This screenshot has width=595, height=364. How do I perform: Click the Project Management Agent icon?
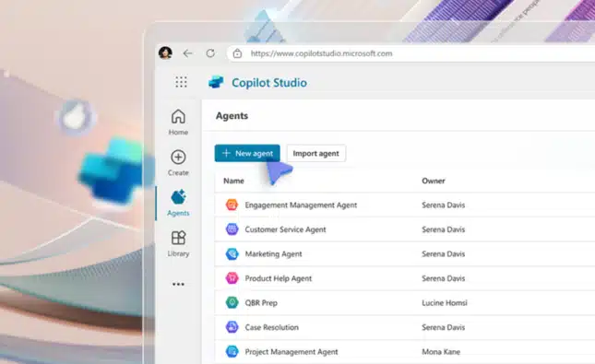tap(232, 351)
